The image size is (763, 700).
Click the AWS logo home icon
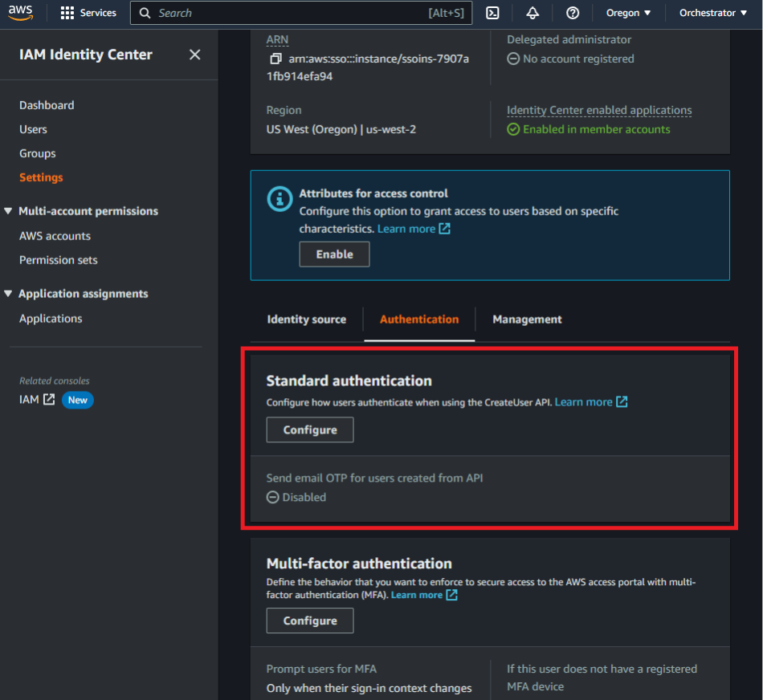[x=21, y=13]
